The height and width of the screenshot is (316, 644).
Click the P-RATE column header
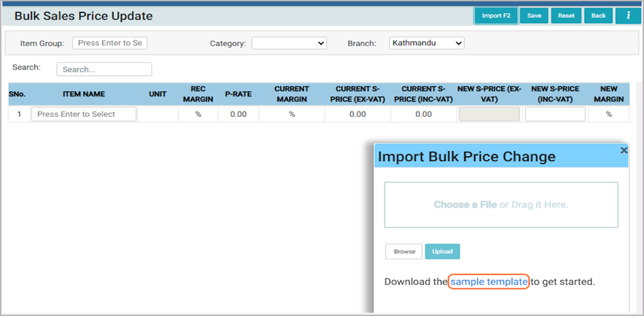coord(238,94)
